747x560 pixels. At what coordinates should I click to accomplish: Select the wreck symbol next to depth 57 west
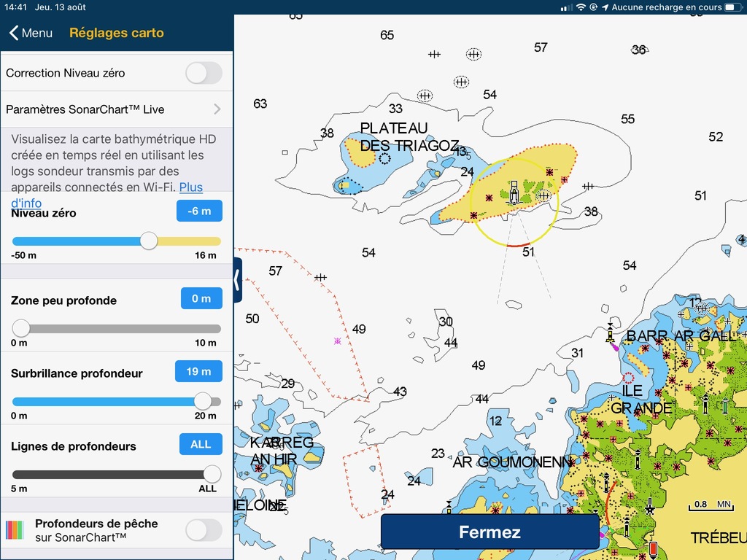[x=321, y=277]
